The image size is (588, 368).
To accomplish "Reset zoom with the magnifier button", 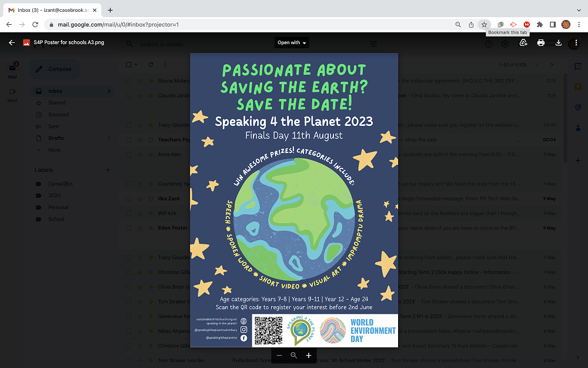I will 294,356.
